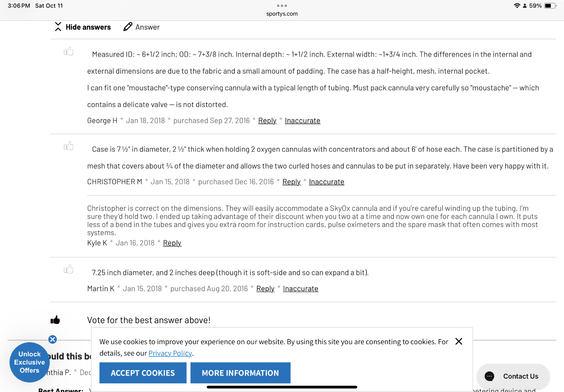Image resolution: width=564 pixels, height=392 pixels.
Task: Follow the Privacy Policy link
Action: point(170,353)
